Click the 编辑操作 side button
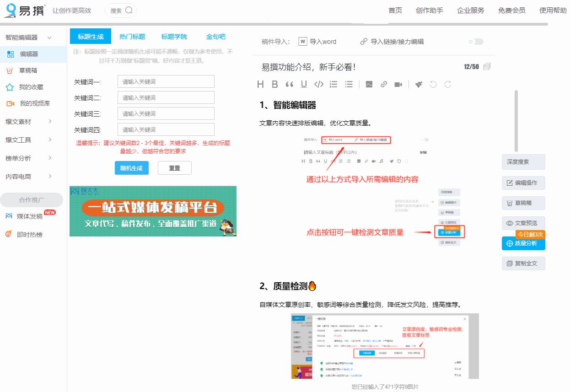The width and height of the screenshot is (570, 392). coord(523,183)
